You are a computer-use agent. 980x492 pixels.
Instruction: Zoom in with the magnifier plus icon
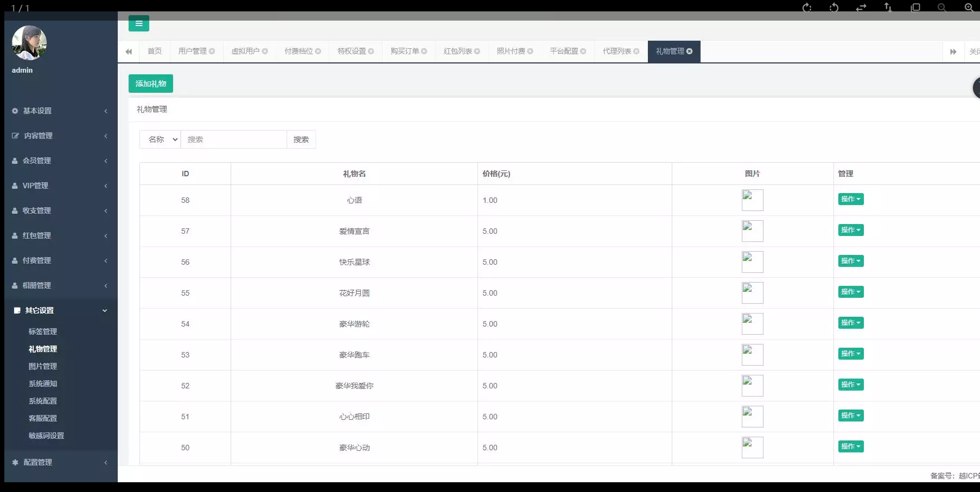coord(969,8)
